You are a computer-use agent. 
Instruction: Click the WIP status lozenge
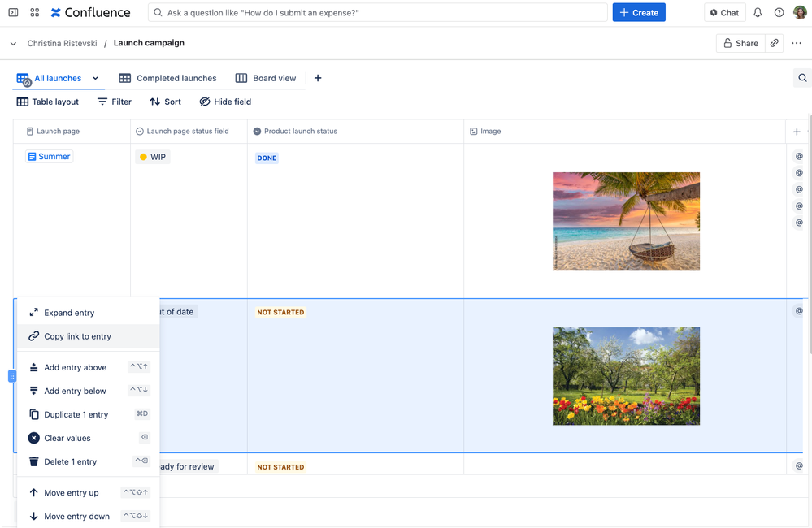point(153,157)
